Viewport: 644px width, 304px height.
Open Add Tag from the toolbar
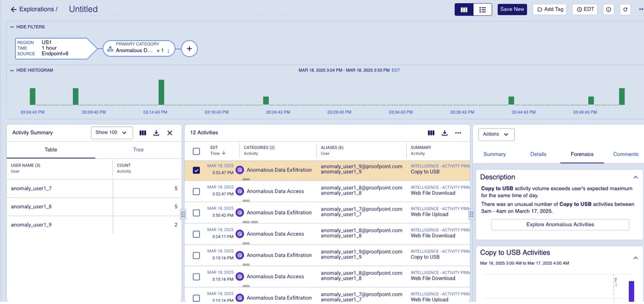[549, 9]
